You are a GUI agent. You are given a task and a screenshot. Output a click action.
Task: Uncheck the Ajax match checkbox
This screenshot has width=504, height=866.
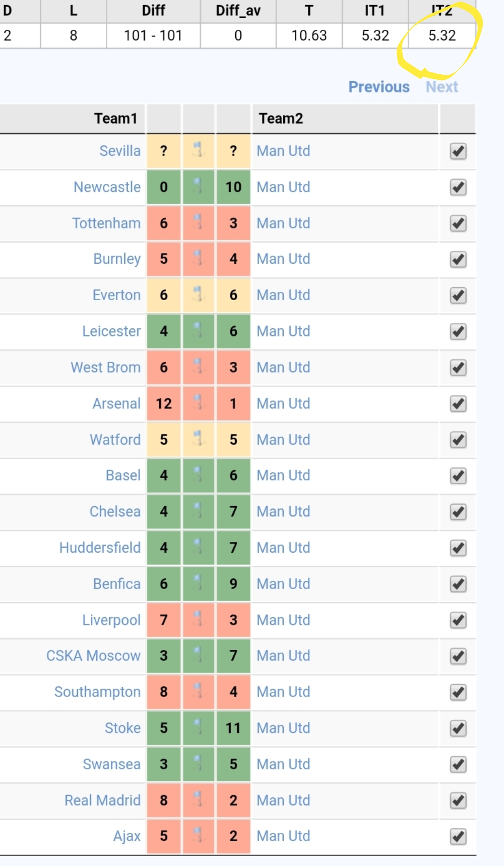click(x=458, y=837)
